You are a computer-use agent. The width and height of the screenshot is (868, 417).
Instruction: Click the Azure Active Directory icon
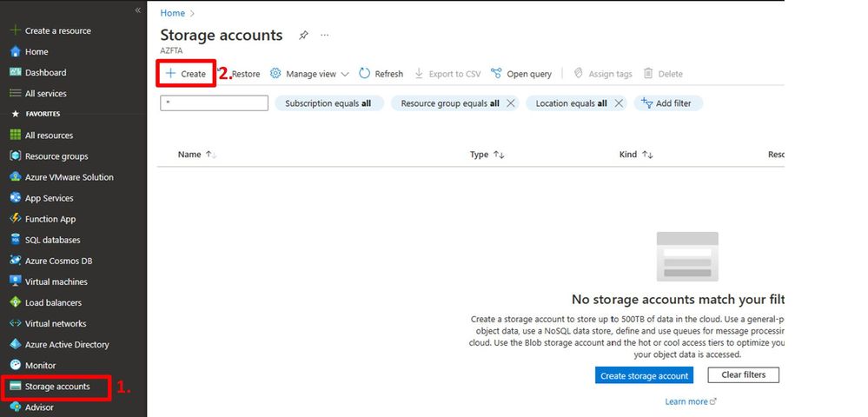pos(16,344)
